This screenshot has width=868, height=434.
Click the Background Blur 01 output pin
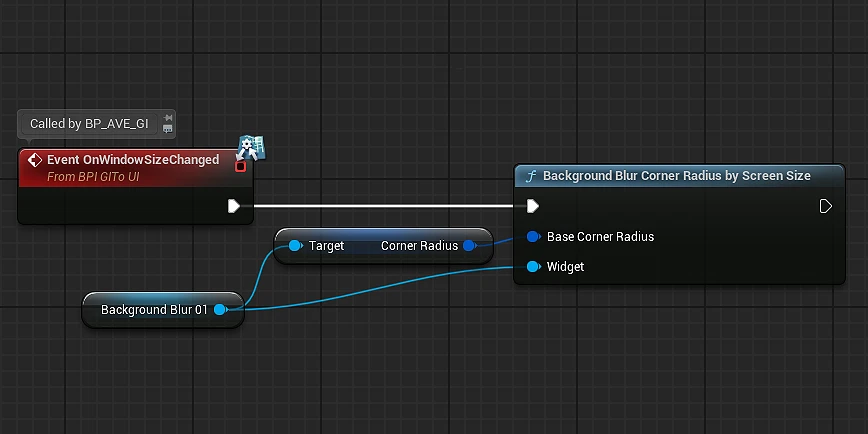coord(220,310)
